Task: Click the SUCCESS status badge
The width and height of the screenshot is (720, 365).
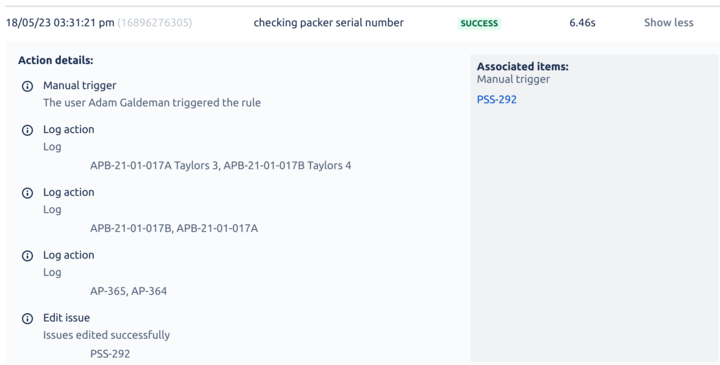Action: coord(479,23)
